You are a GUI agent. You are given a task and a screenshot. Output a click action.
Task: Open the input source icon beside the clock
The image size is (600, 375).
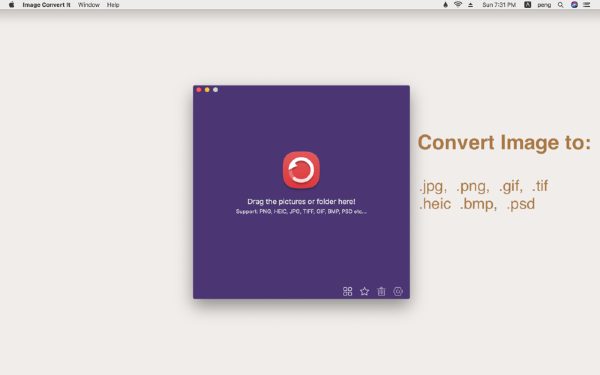pos(527,5)
